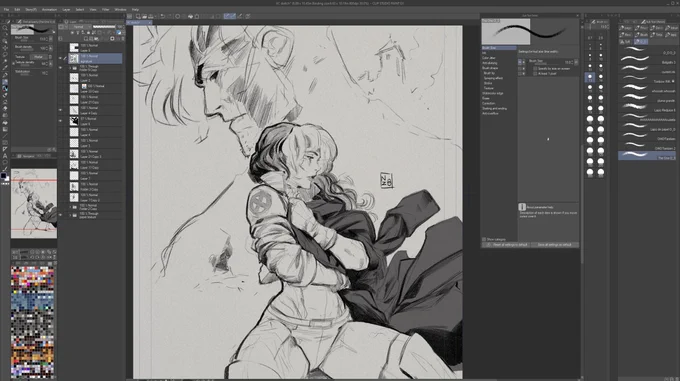The height and width of the screenshot is (381, 680).
Task: Click the Clear circle icon in command bar
Action: (177, 16)
